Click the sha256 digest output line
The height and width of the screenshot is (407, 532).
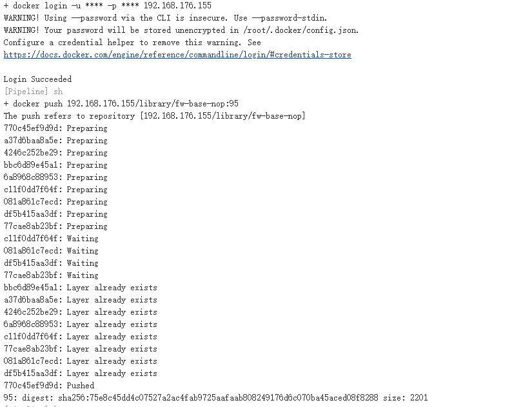tap(215, 398)
